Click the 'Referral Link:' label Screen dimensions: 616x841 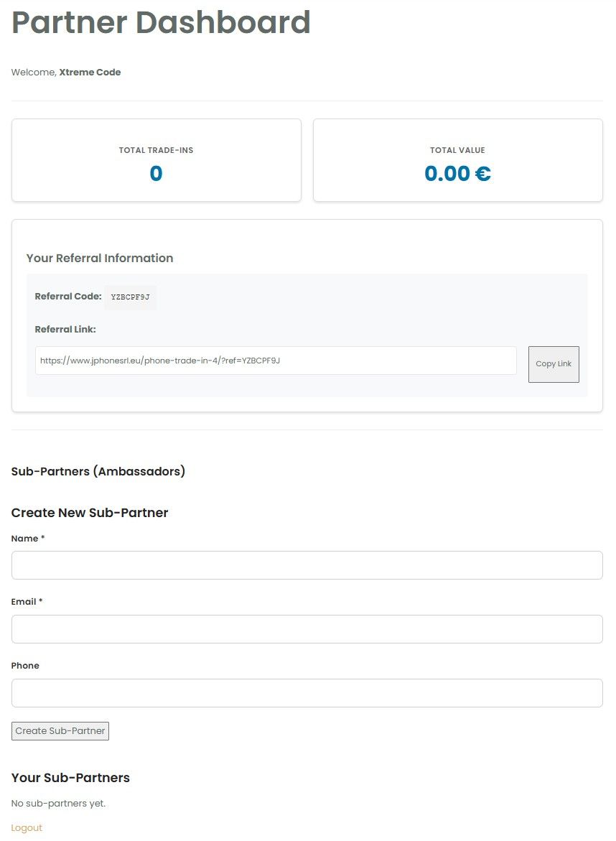point(65,330)
